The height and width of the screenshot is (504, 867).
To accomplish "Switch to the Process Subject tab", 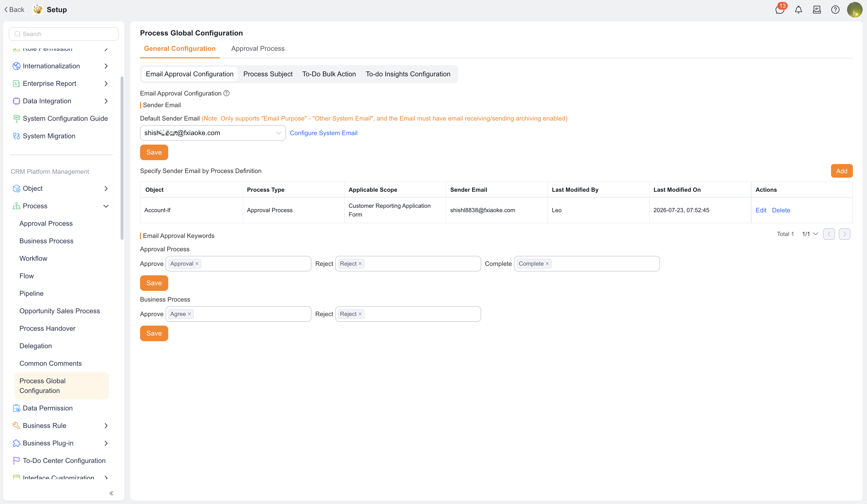I will tap(268, 74).
